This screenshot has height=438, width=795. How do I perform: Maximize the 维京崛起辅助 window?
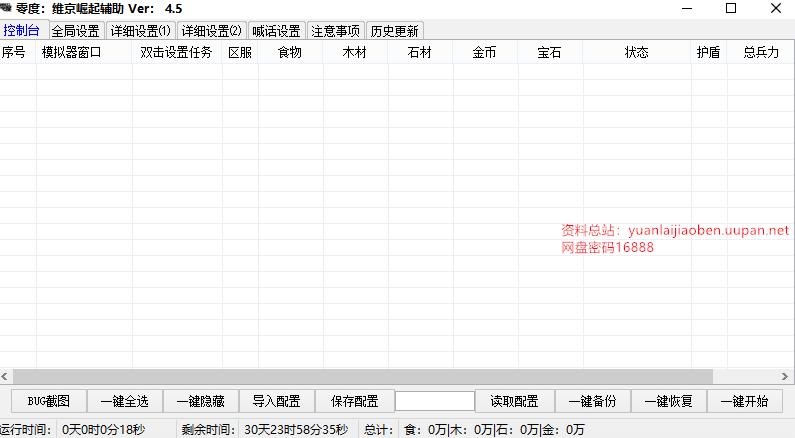coord(731,8)
